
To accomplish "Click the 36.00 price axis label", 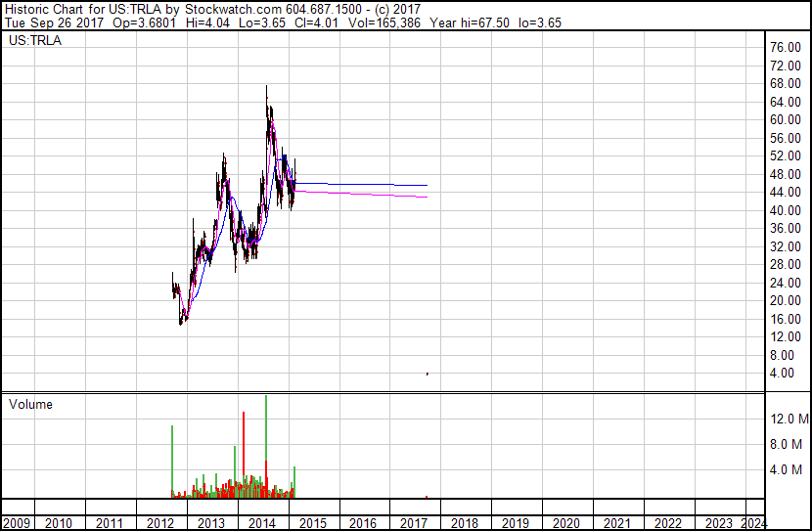I will [x=785, y=228].
